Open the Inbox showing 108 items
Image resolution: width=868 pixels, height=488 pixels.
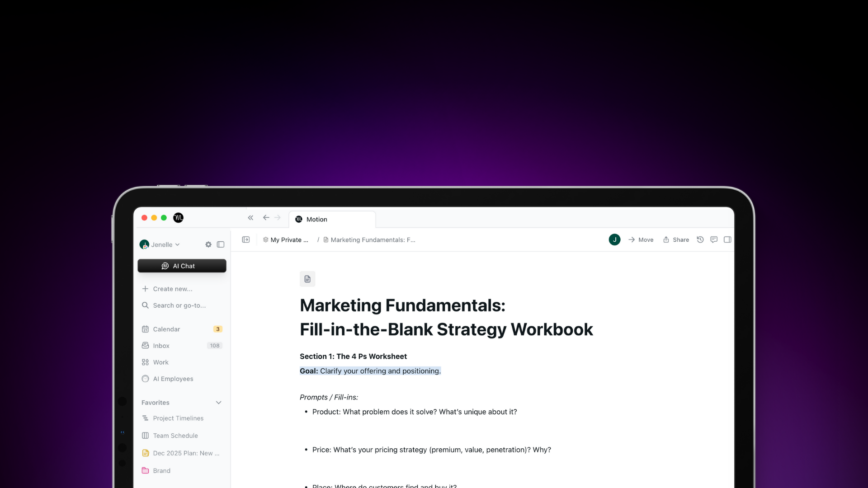click(x=162, y=345)
